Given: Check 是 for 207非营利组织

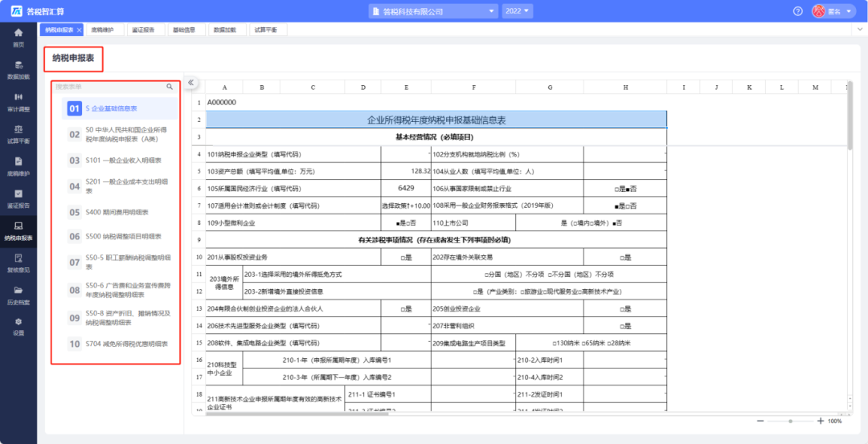Looking at the screenshot, I should click(625, 326).
